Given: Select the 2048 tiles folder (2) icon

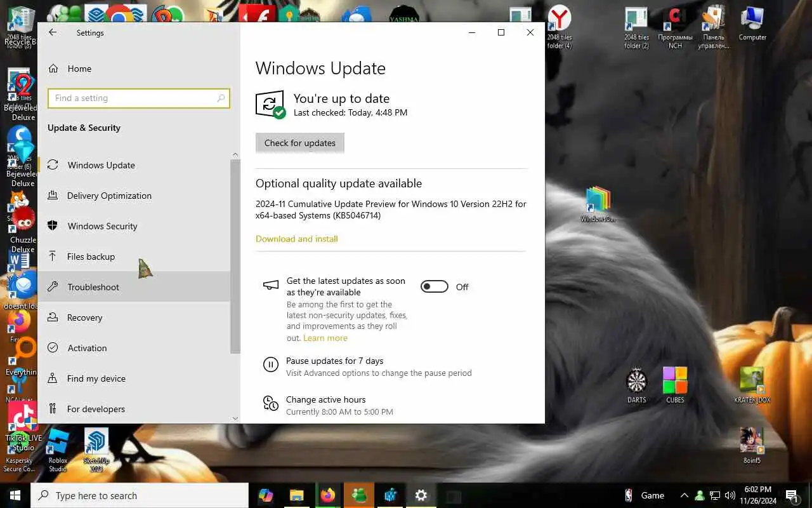Looking at the screenshot, I should (x=636, y=29).
